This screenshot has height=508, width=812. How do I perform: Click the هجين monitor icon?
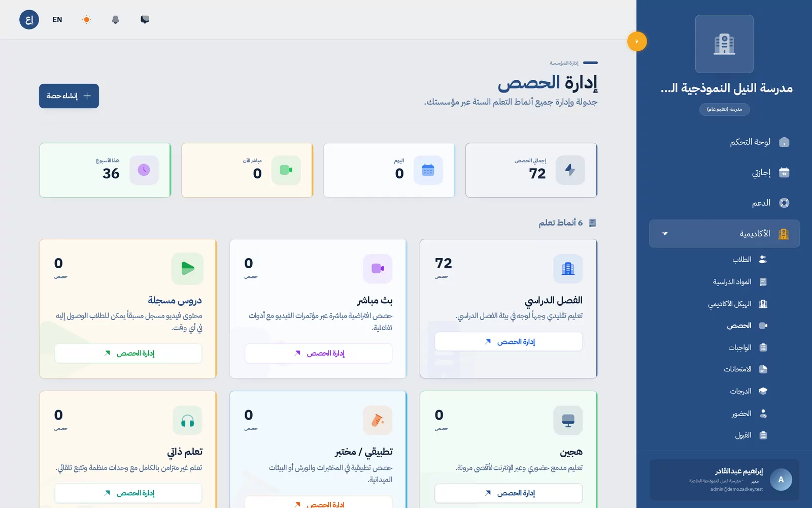568,420
